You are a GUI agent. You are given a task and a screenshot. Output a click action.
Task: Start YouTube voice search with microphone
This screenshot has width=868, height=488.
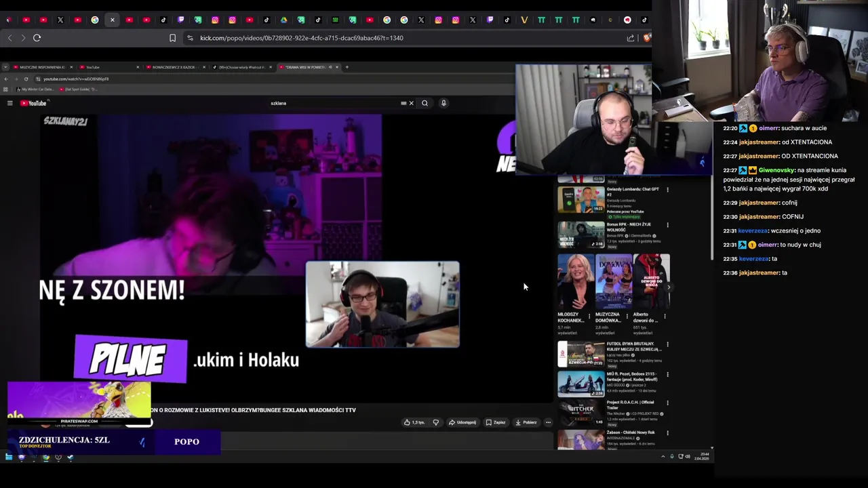pyautogui.click(x=443, y=103)
